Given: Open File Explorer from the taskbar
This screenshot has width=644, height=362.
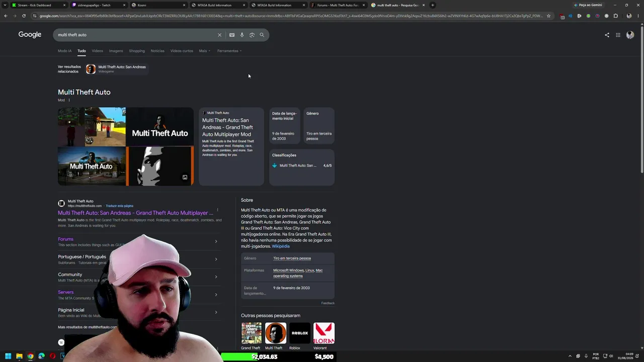Looking at the screenshot, I should [x=19, y=356].
